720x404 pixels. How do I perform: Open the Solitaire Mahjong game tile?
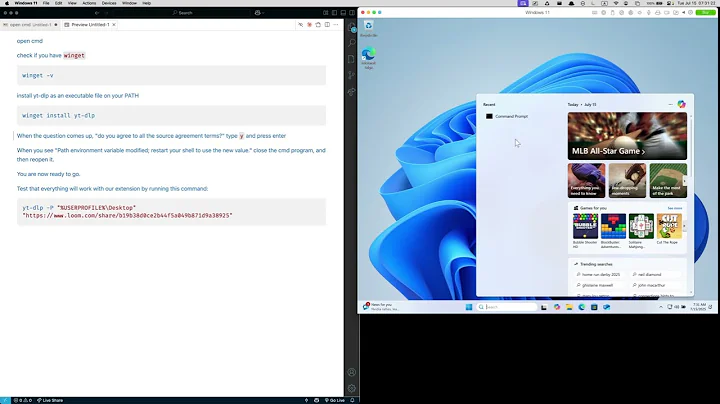click(x=641, y=231)
